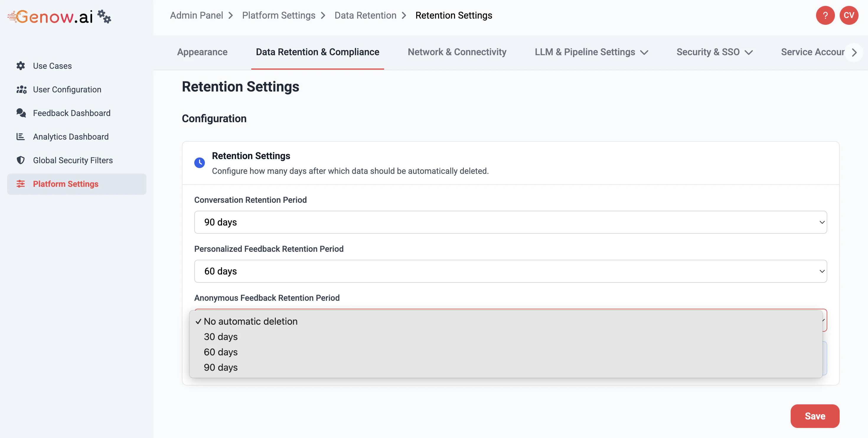Click the Global Security Filters shield icon
Screen dimensions: 868x438
21,160
